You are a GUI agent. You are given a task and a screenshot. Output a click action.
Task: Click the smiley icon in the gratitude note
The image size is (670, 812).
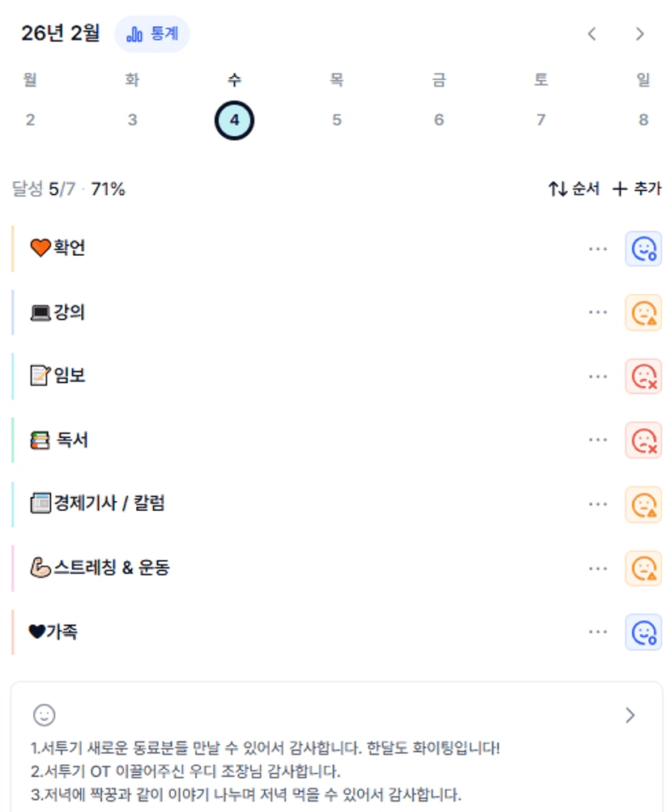pyautogui.click(x=44, y=715)
